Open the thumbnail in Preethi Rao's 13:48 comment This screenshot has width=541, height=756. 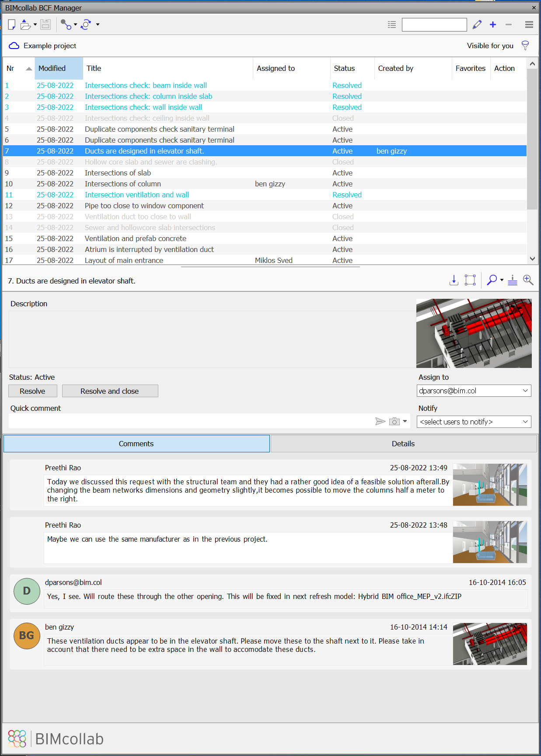coord(490,542)
